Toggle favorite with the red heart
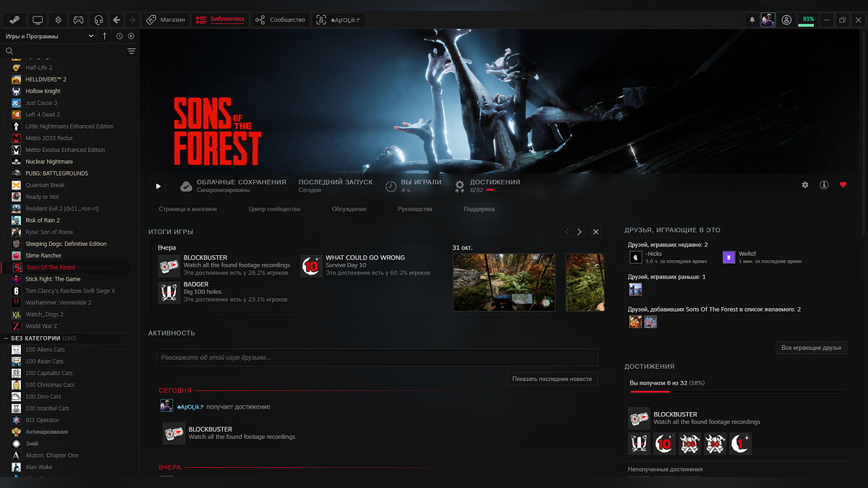Image resolution: width=868 pixels, height=488 pixels. coord(843,185)
